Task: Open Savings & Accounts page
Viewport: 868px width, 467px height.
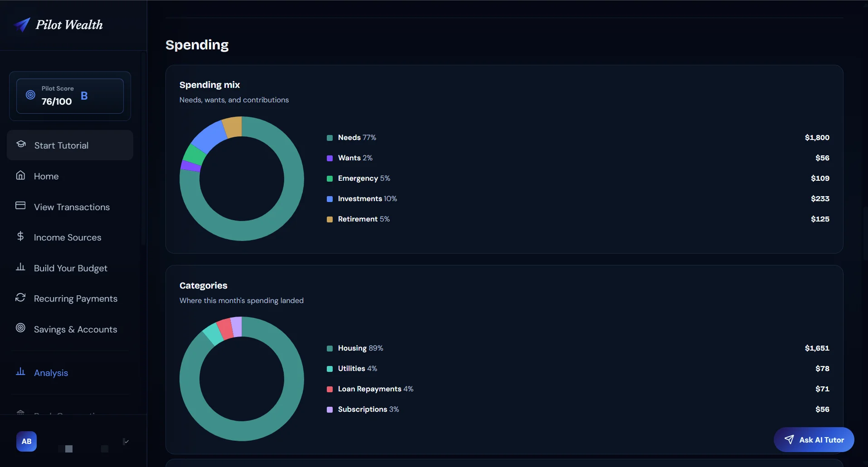Action: 70,329
